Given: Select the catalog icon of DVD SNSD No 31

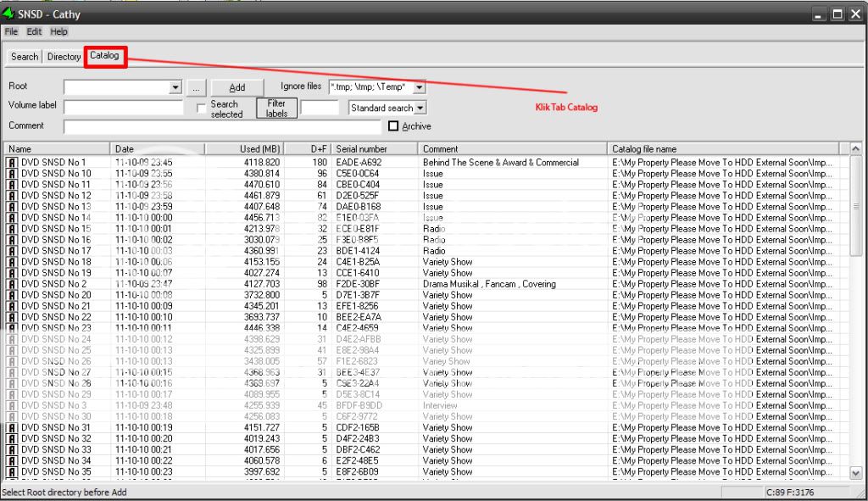Looking at the screenshot, I should (x=12, y=428).
